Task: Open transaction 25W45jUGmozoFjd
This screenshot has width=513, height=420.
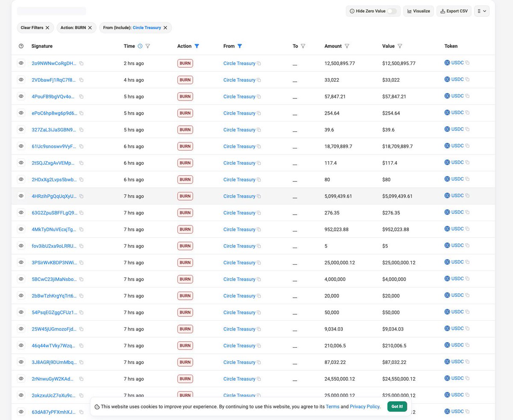Action: 54,329
